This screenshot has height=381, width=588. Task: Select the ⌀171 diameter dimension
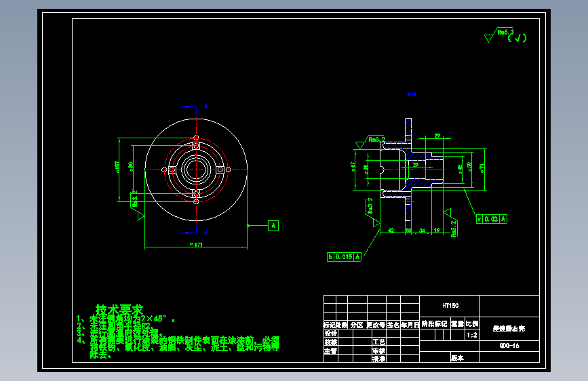(x=196, y=245)
